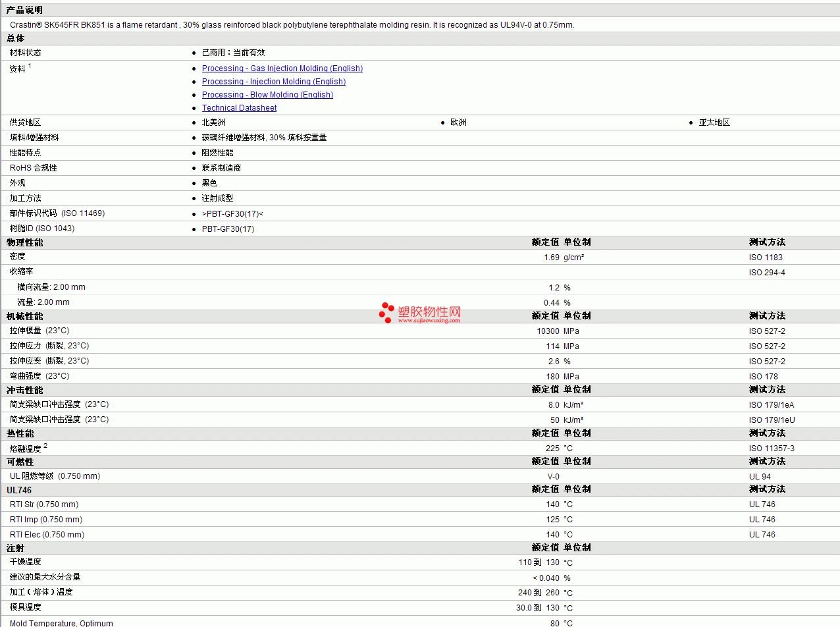The image size is (840, 627).
Task: Click the 阻燃性能 value
Action: [217, 153]
